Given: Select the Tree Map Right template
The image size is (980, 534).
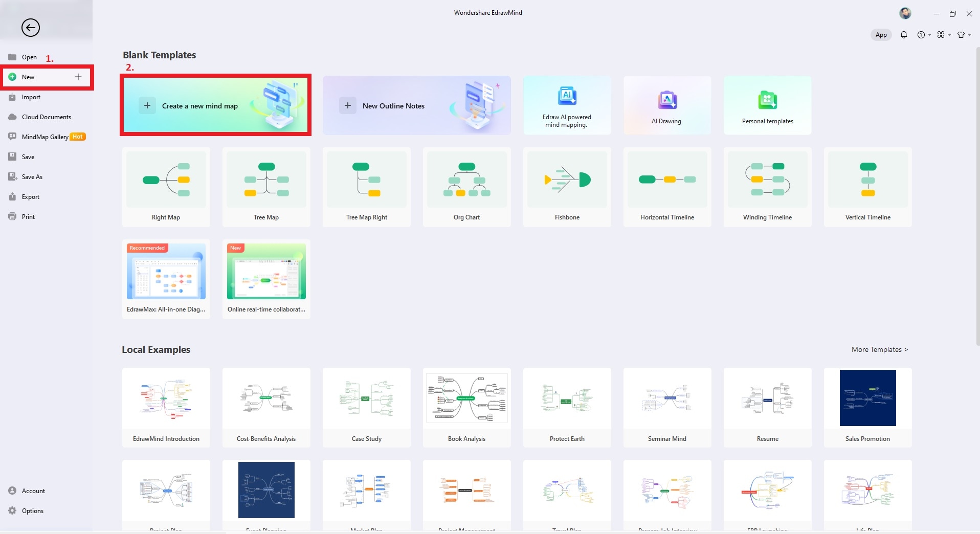Looking at the screenshot, I should (366, 187).
